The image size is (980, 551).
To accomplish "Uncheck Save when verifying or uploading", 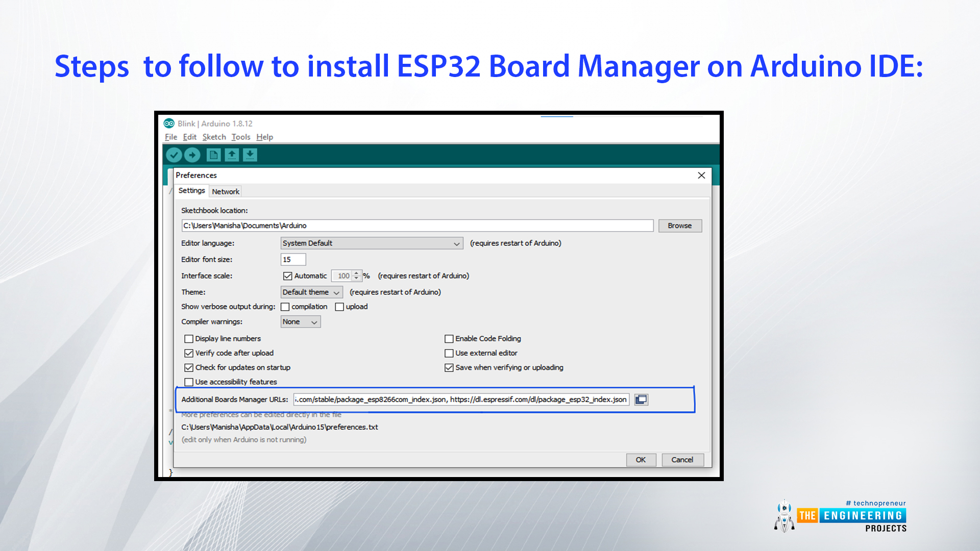I will click(x=449, y=368).
